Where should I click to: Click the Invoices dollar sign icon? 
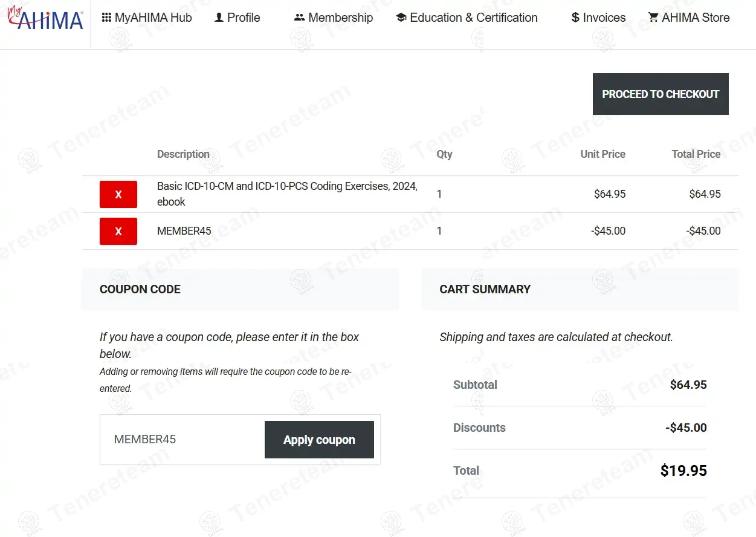tap(575, 18)
